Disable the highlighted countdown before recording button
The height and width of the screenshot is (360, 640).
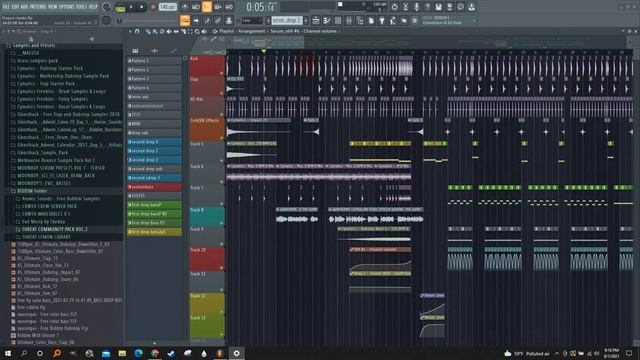207,7
